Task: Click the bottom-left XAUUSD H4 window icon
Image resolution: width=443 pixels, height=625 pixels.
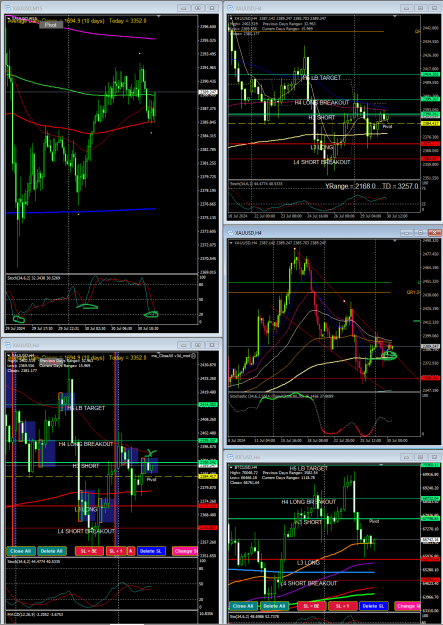Action: click(x=8, y=344)
